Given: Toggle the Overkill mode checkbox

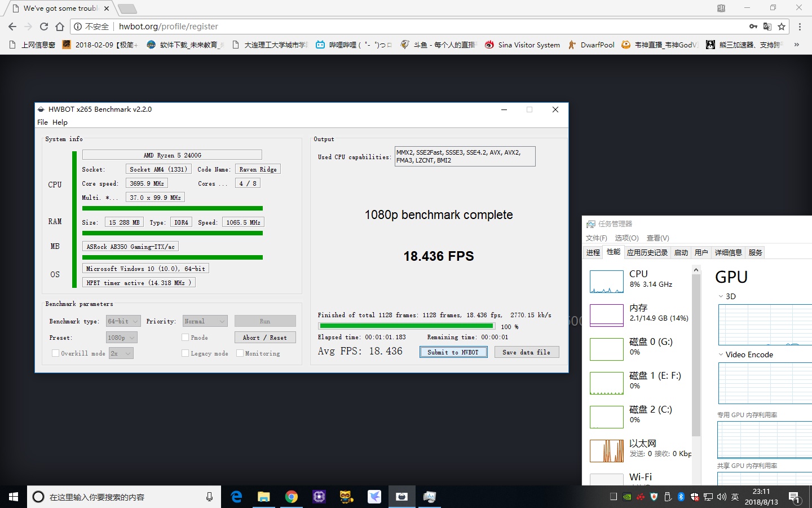Looking at the screenshot, I should coord(55,353).
